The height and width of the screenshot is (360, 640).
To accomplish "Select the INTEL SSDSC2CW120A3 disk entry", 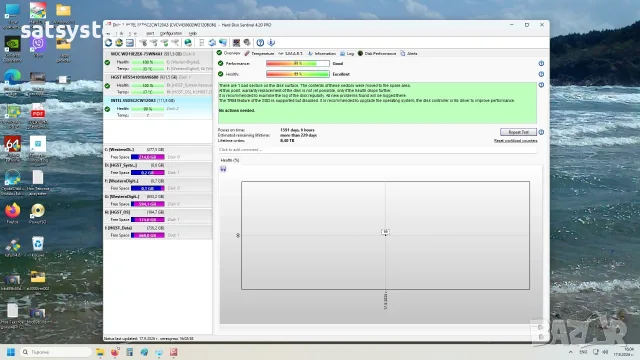I will click(158, 108).
